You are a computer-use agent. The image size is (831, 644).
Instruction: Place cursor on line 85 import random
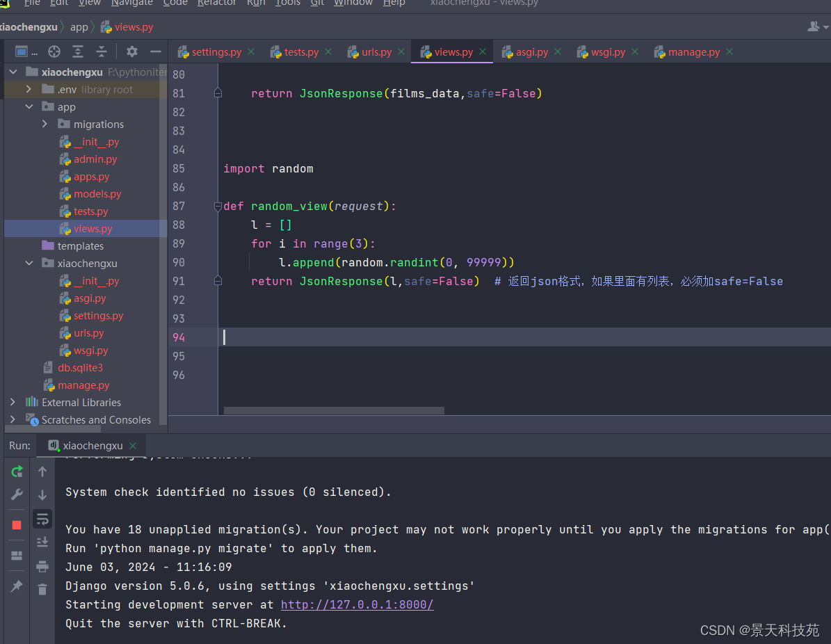(x=268, y=168)
